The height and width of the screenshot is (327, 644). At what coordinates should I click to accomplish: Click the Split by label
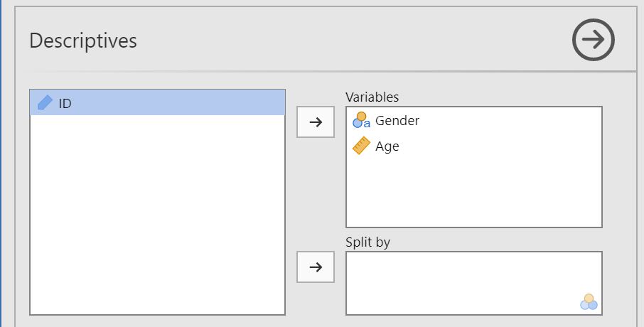tap(367, 242)
